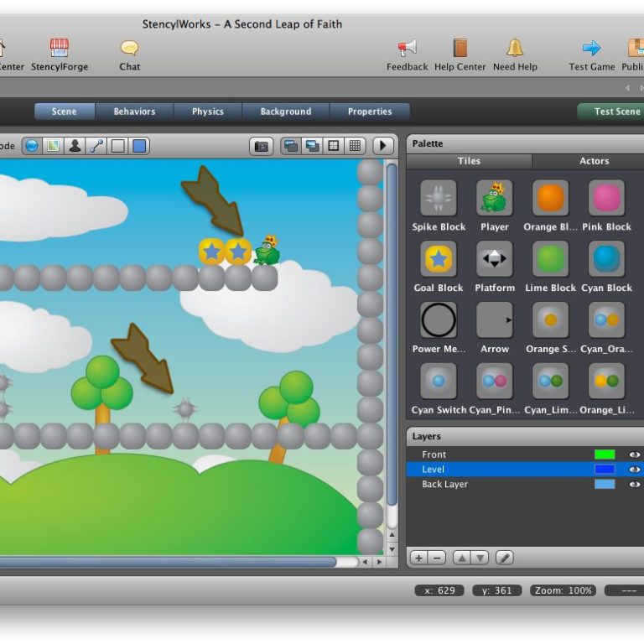
Task: Select the globe mode tool
Action: tap(32, 146)
